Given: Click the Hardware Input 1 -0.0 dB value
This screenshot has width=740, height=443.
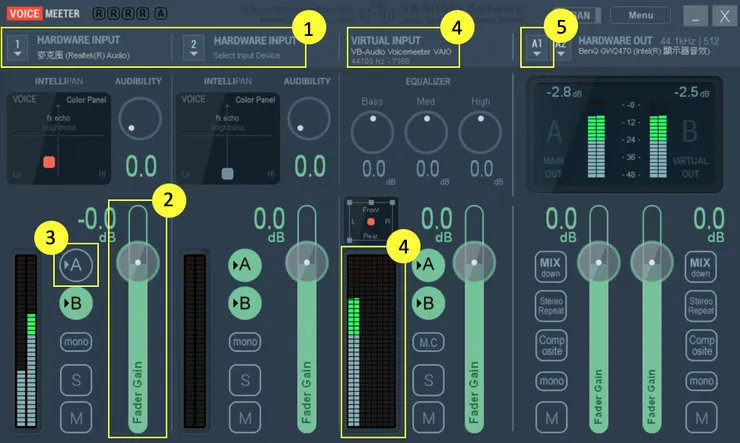Looking at the screenshot, I should [97, 224].
